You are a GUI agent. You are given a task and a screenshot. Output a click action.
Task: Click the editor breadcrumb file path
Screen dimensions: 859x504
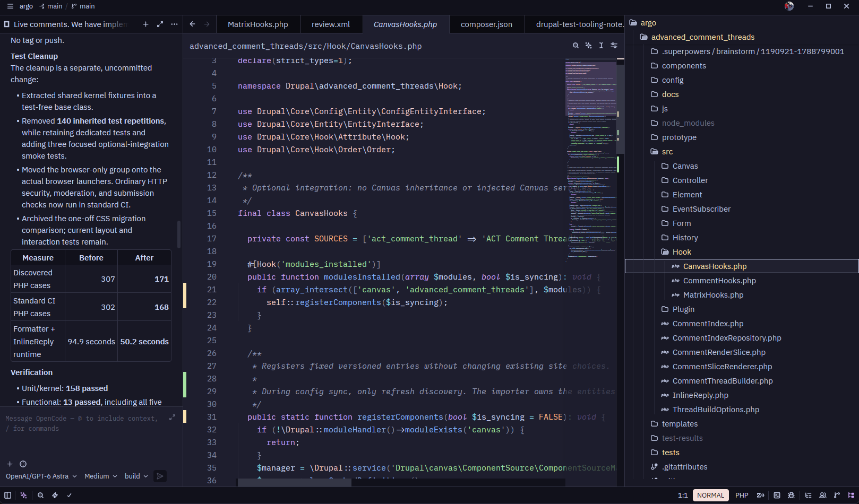[x=306, y=46]
